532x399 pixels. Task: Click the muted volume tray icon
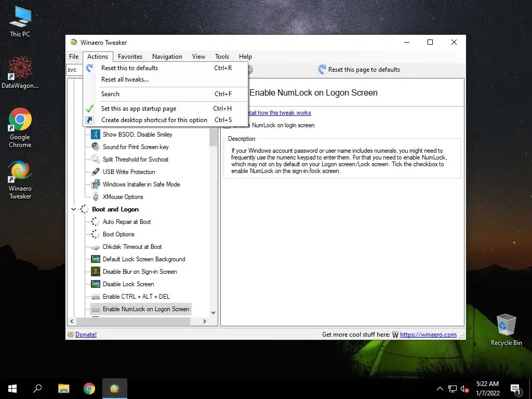coord(465,389)
